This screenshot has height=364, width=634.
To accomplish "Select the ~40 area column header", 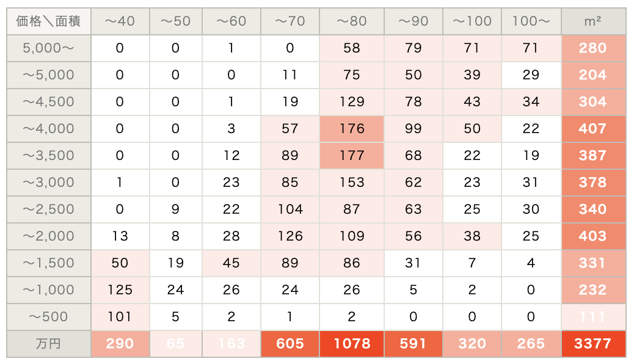I will (120, 21).
